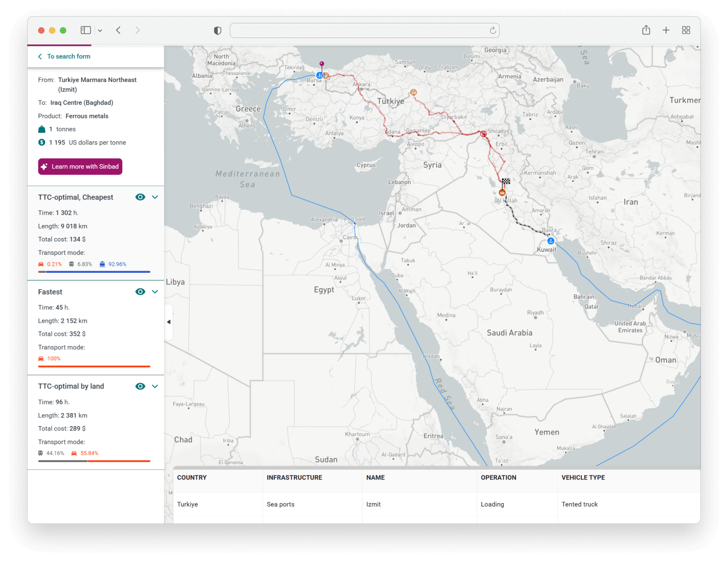The height and width of the screenshot is (562, 728).
Task: Click the privacy shield icon
Action: tap(218, 30)
